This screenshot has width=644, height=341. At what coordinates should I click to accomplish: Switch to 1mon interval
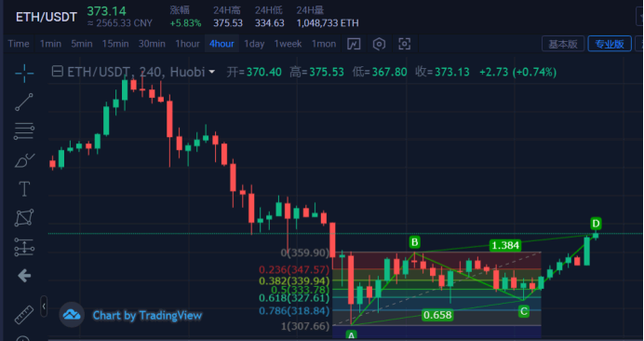click(x=324, y=44)
